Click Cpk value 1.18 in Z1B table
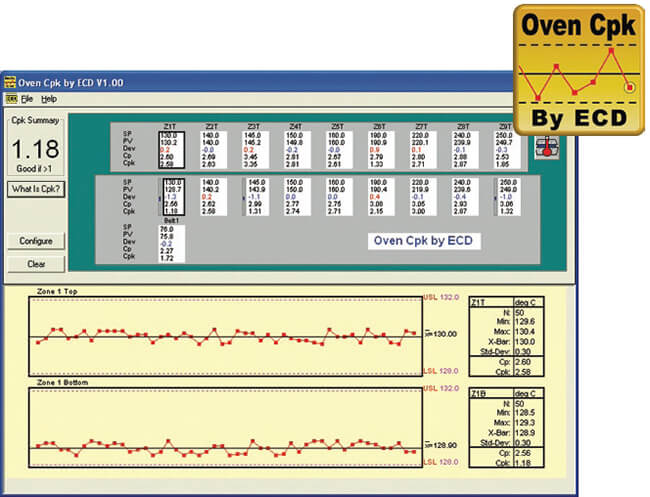This screenshot has width=650, height=497. pos(523,463)
